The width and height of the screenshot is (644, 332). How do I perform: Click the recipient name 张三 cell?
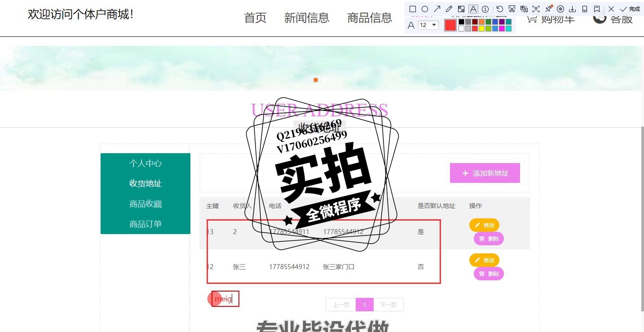click(239, 267)
